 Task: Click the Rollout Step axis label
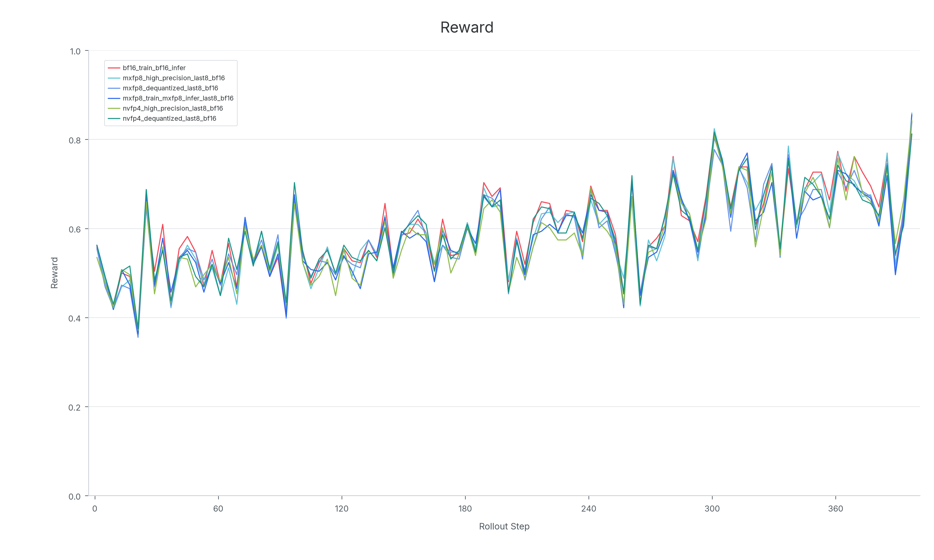coord(504,527)
